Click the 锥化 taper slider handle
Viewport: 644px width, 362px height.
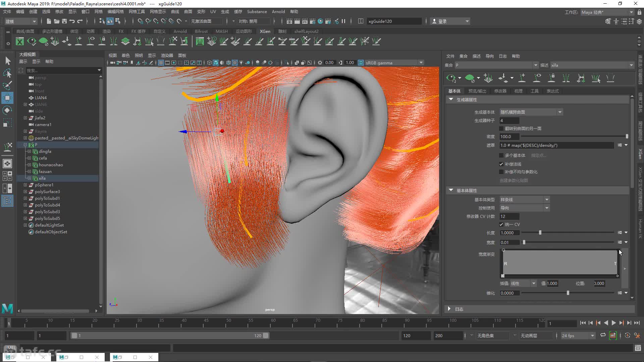(568, 293)
